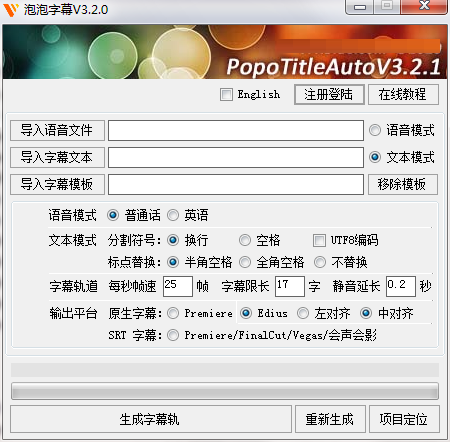Choose 中对齐 center alignment
Screen dimensions: 450x442
point(366,313)
